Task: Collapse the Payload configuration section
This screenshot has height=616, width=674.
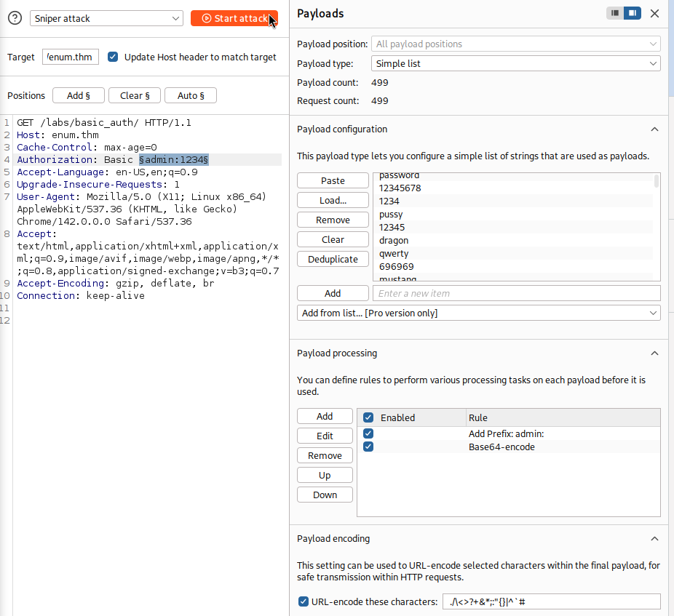Action: 654,129
